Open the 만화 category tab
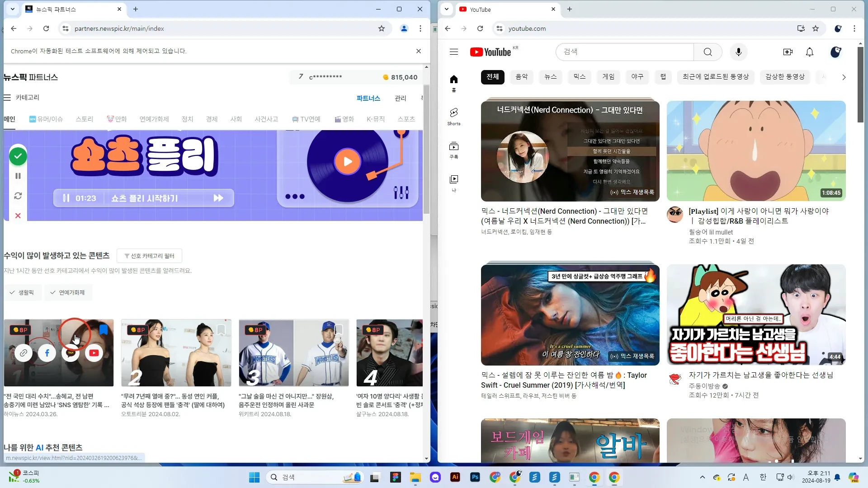 117,119
